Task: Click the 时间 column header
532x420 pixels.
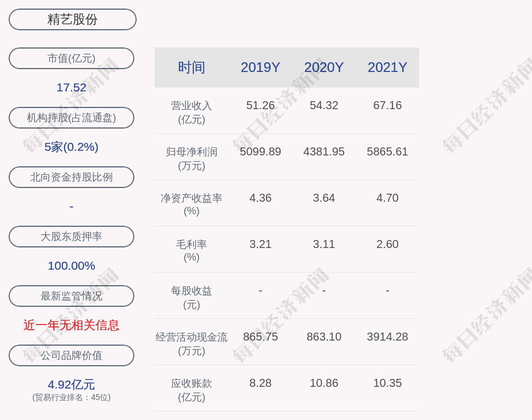Action: pos(192,67)
